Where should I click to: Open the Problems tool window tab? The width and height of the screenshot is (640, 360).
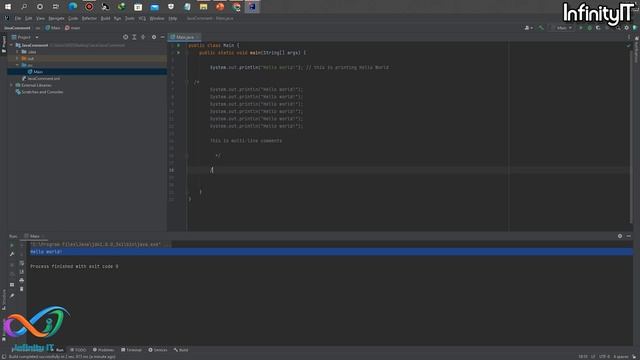[x=104, y=350]
